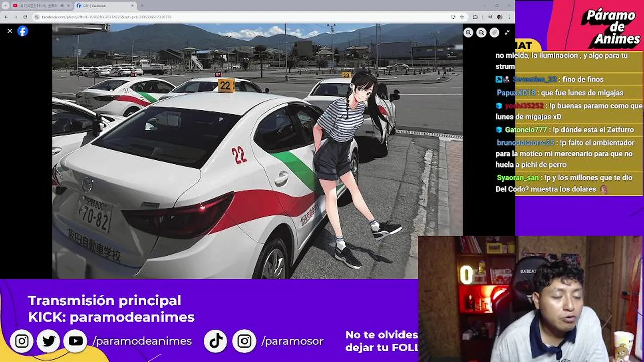
Task: Click the Facebook logo icon
Action: [x=23, y=31]
